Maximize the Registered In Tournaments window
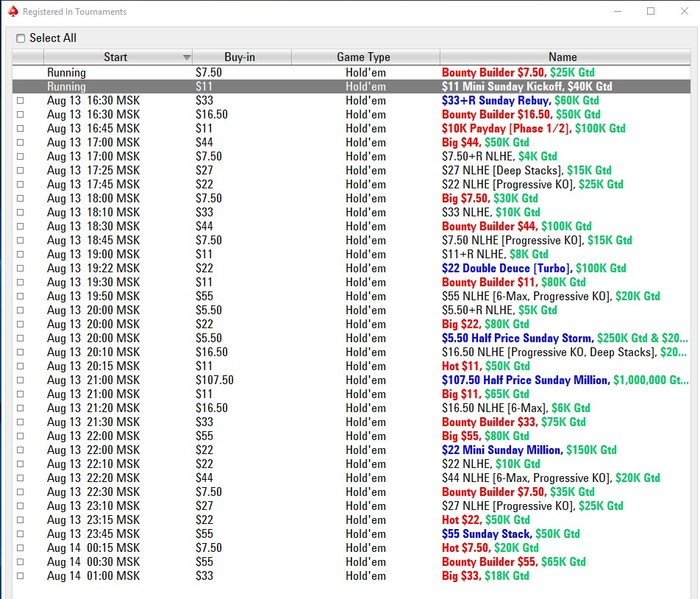 point(651,11)
